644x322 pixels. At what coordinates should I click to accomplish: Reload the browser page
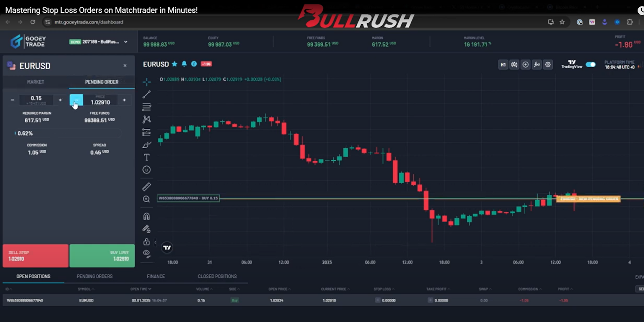click(x=33, y=22)
